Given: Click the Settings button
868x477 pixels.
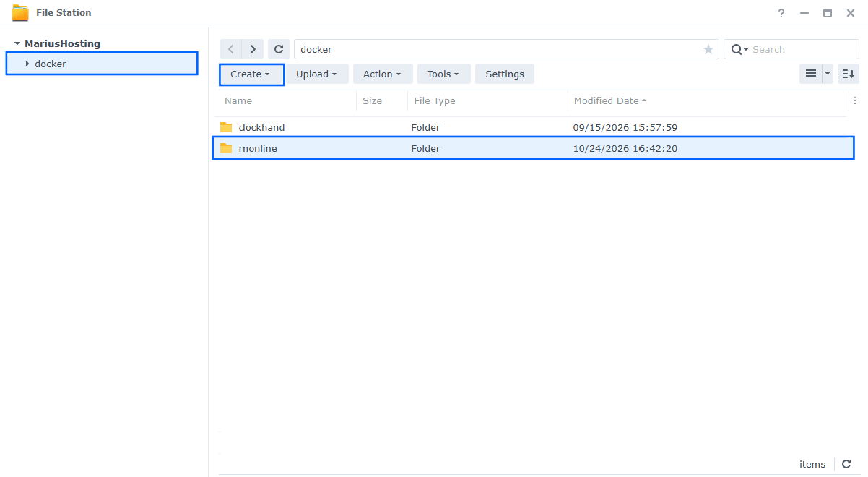Looking at the screenshot, I should pos(505,74).
